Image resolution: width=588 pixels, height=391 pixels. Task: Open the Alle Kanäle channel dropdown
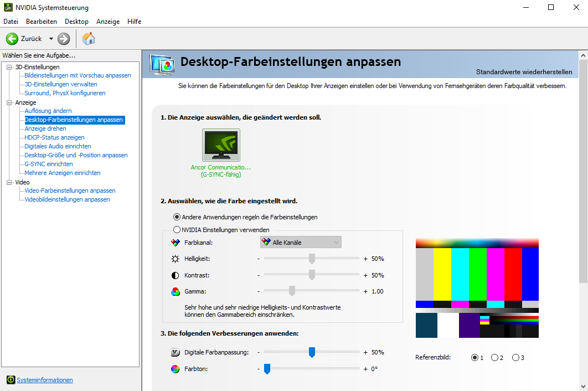point(301,243)
